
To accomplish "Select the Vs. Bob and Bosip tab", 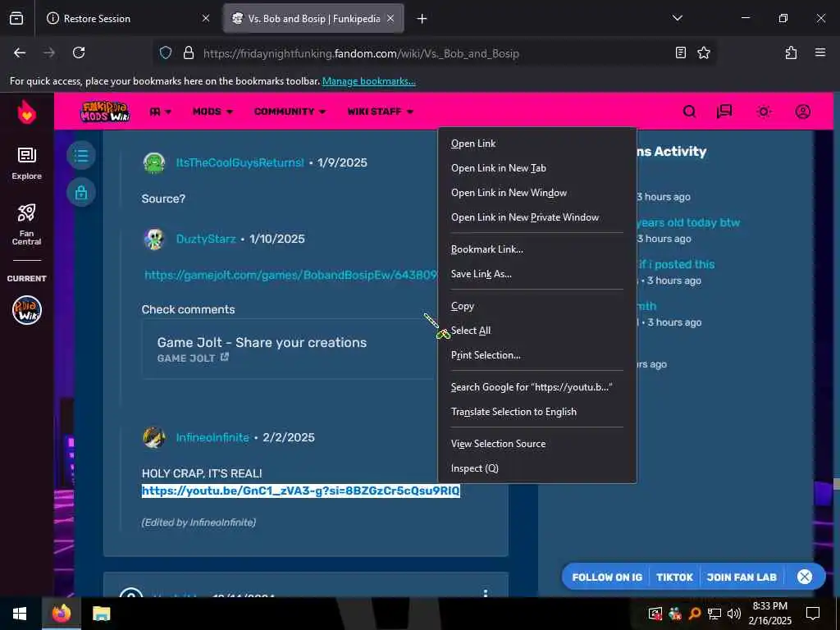I will [x=313, y=18].
